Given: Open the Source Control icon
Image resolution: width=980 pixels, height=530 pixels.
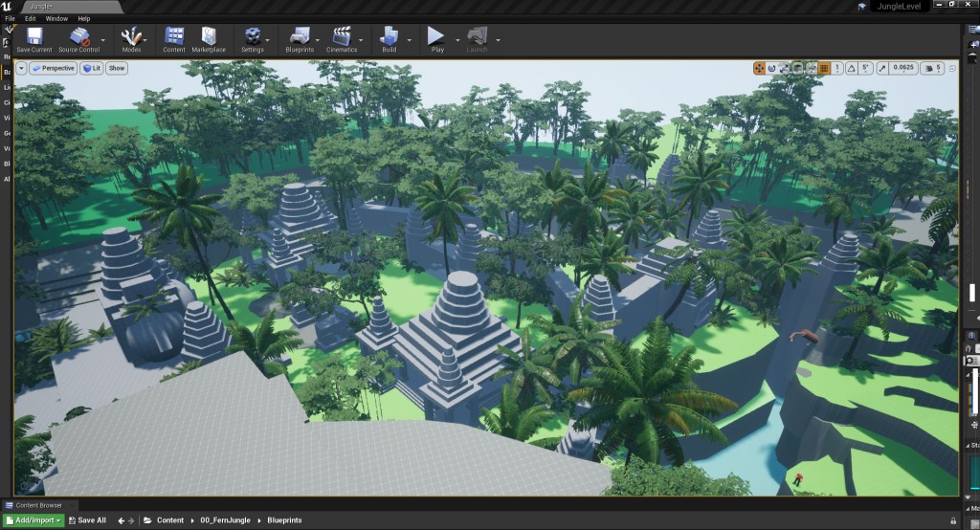Looking at the screenshot, I should click(x=80, y=38).
